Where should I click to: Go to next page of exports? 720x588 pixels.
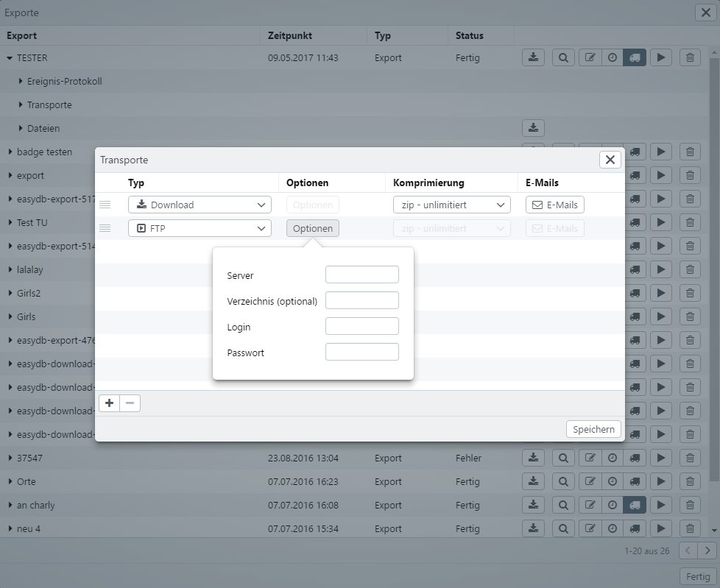pos(707,550)
